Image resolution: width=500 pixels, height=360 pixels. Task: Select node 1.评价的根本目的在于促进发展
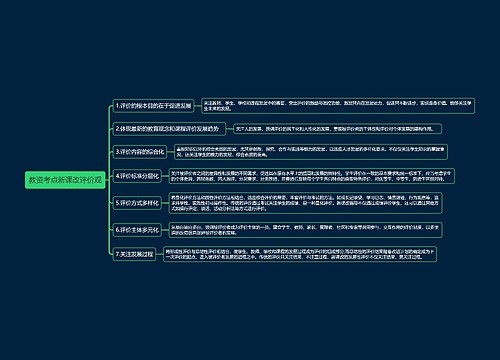pyautogui.click(x=153, y=106)
